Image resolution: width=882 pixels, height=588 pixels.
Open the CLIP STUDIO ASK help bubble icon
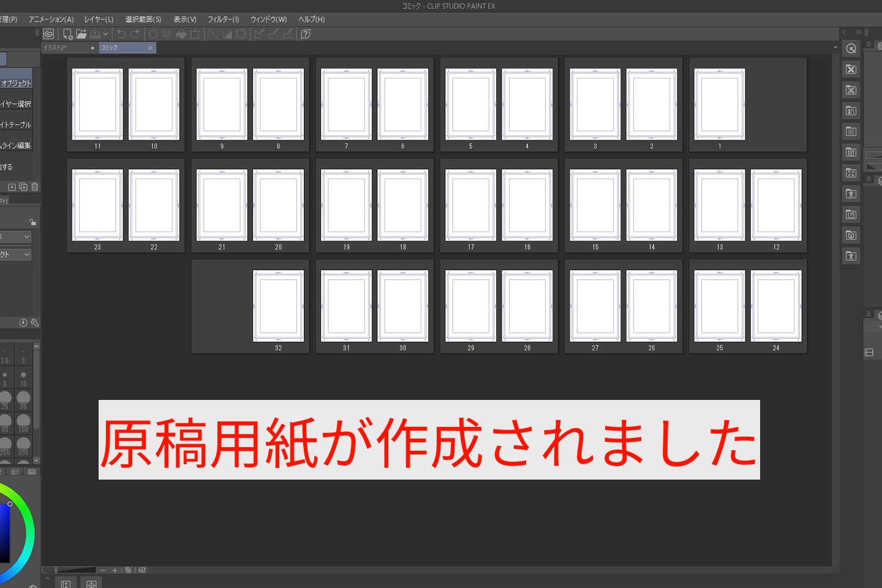(x=306, y=34)
